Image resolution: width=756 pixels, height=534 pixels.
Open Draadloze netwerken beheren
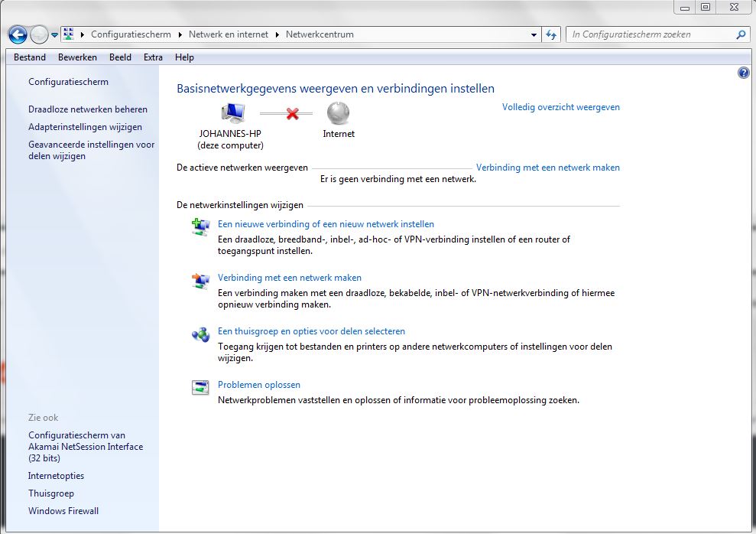click(x=88, y=109)
